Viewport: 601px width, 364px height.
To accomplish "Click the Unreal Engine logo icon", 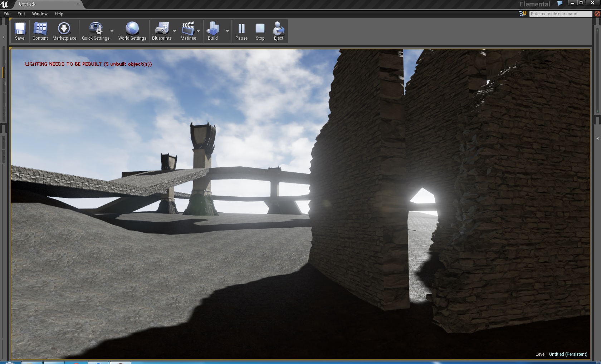I will pos(5,4).
